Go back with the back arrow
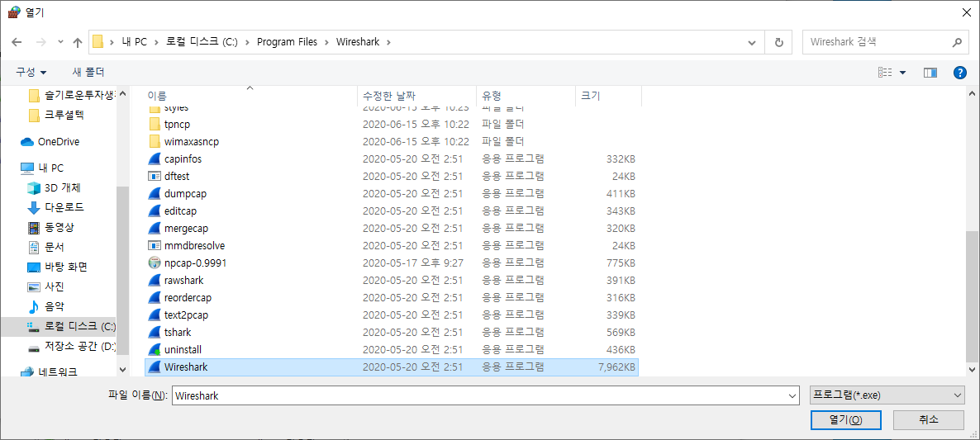980x440 pixels. 17,42
